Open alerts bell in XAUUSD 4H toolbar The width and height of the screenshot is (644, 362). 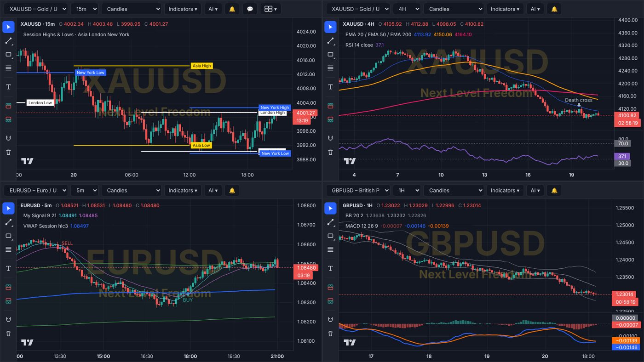(x=554, y=9)
